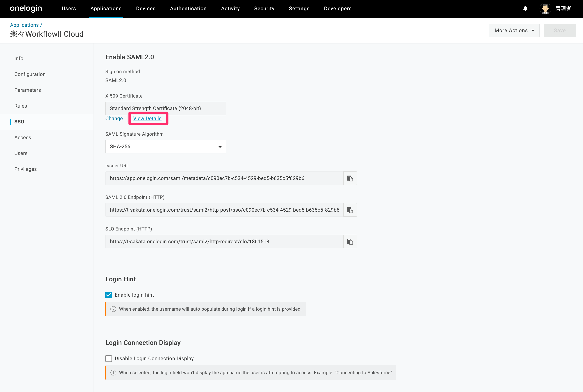Check Disable Login Connection Display
This screenshot has height=392, width=583.
tap(109, 359)
